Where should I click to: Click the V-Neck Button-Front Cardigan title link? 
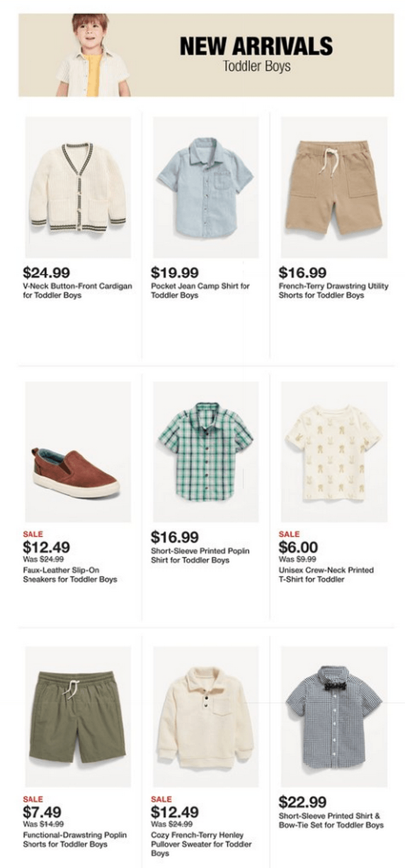[78, 291]
